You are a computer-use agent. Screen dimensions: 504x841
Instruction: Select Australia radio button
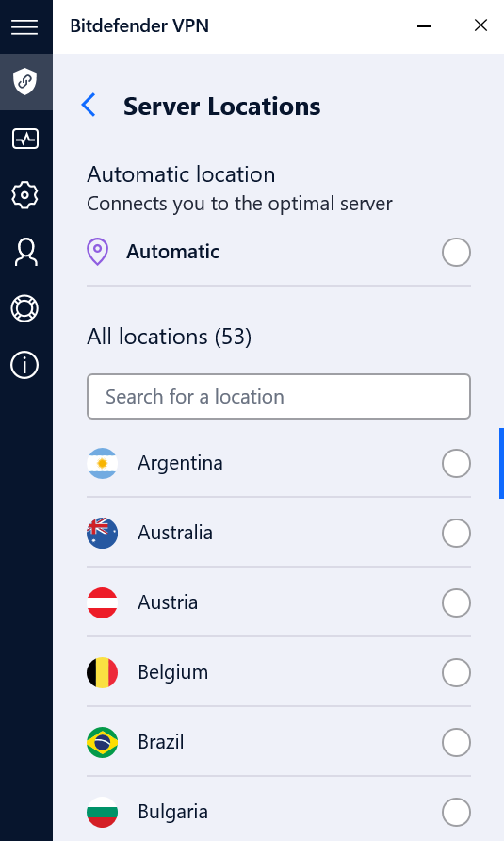[x=456, y=533]
